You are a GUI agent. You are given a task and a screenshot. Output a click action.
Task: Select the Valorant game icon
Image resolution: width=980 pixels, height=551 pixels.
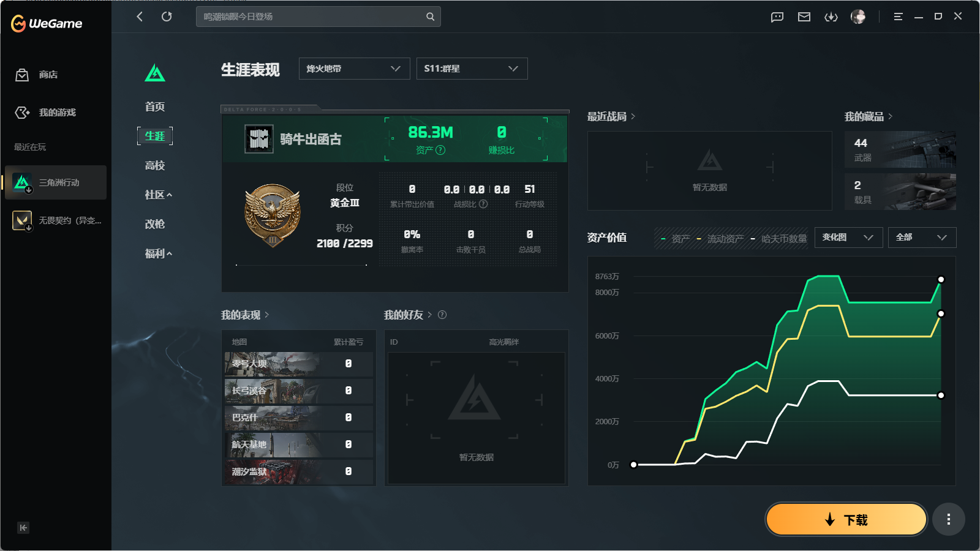click(x=22, y=220)
